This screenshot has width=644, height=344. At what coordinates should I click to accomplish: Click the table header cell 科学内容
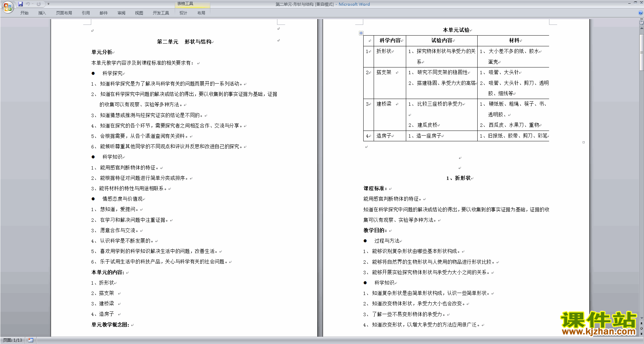tap(390, 40)
